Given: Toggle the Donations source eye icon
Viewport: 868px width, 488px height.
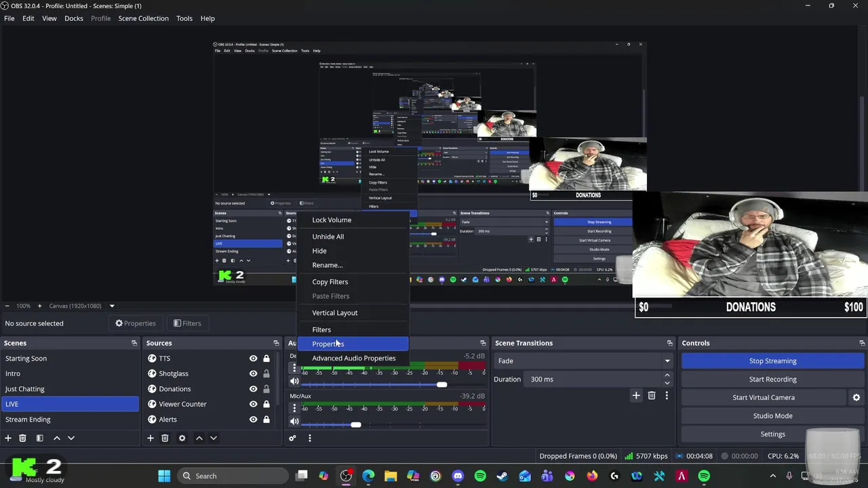Looking at the screenshot, I should [x=253, y=389].
